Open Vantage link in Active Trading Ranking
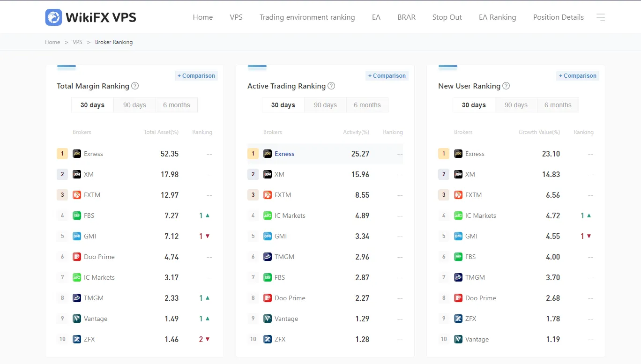This screenshot has width=641, height=364. (x=286, y=319)
